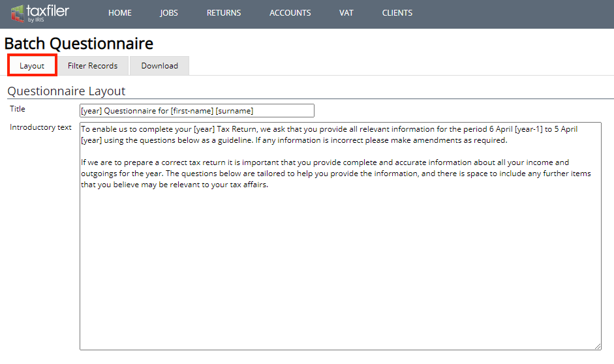Click the Title field label

click(18, 109)
